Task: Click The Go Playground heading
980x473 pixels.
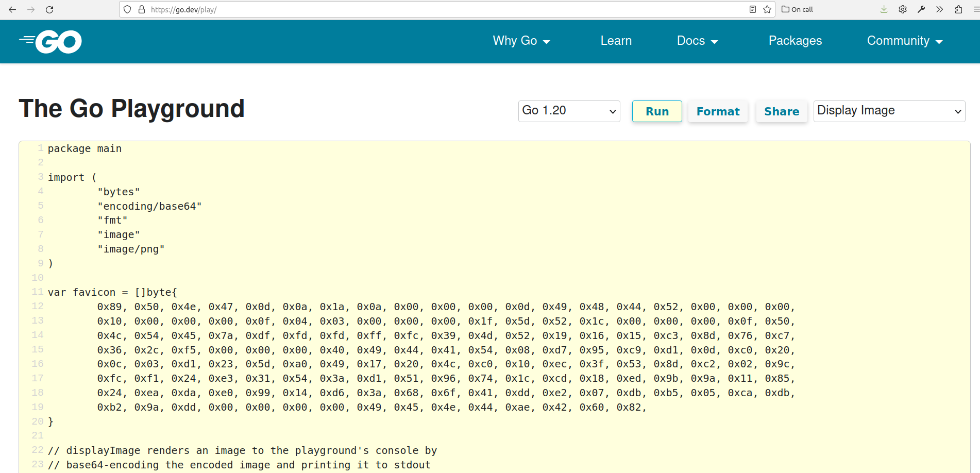Action: coord(131,109)
